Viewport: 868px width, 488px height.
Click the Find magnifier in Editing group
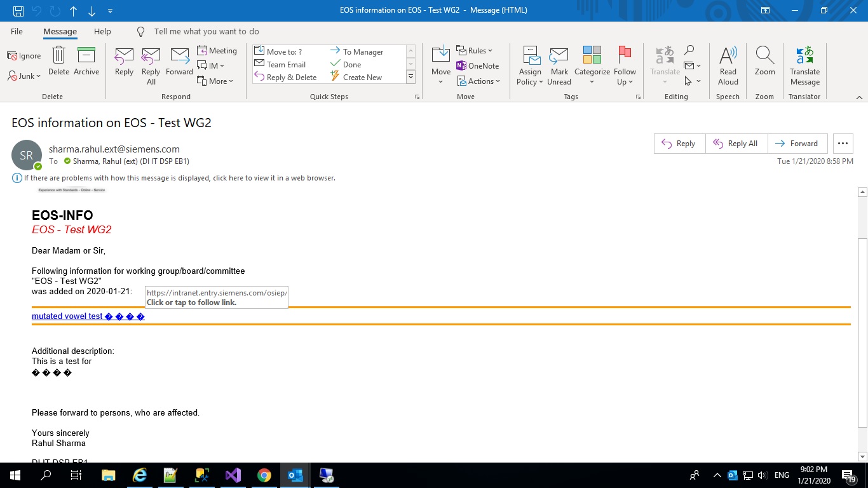689,50
